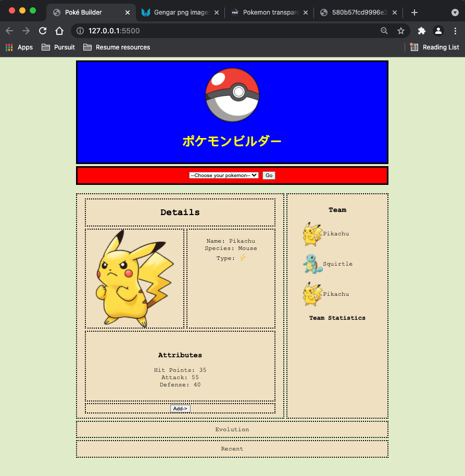Bookmark this page with the star icon
Image resolution: width=465 pixels, height=476 pixels.
pos(401,31)
